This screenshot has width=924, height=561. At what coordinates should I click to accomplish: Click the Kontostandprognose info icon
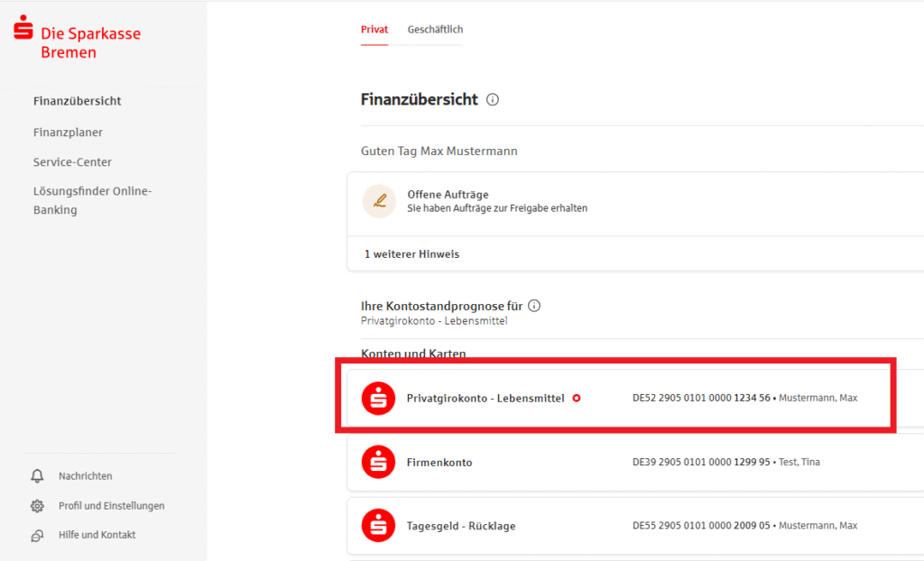tap(534, 305)
